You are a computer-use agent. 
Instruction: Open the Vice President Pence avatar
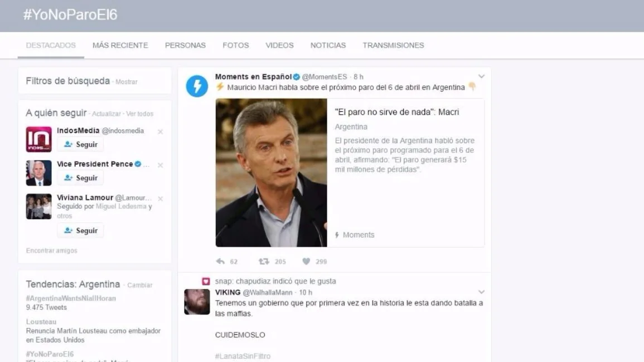[38, 173]
